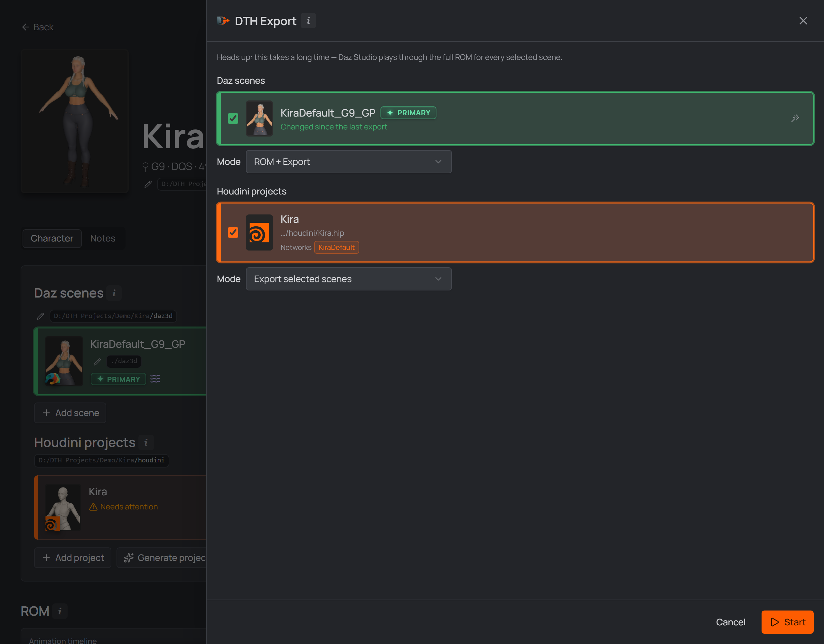Viewport: 824px width, 644px height.
Task: Go Back using the arrow link
Action: point(37,27)
